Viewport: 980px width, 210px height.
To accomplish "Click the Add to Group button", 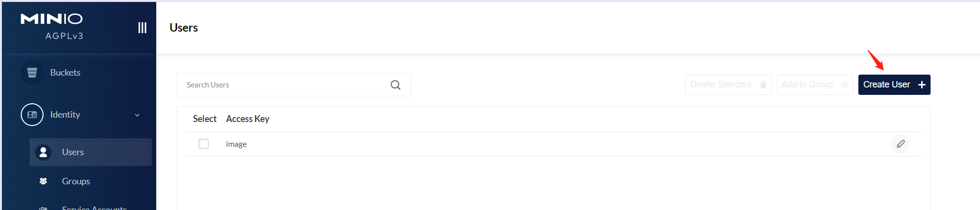I will coord(814,85).
